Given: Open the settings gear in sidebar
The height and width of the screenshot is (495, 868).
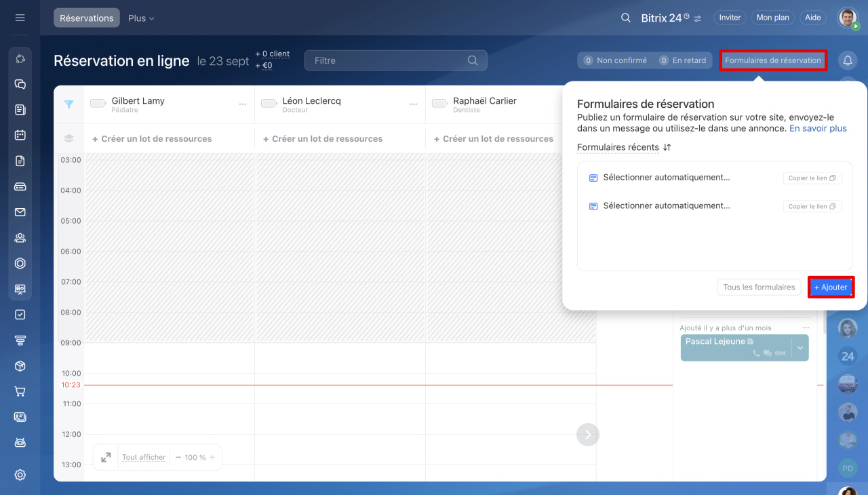Looking at the screenshot, I should pos(20,475).
